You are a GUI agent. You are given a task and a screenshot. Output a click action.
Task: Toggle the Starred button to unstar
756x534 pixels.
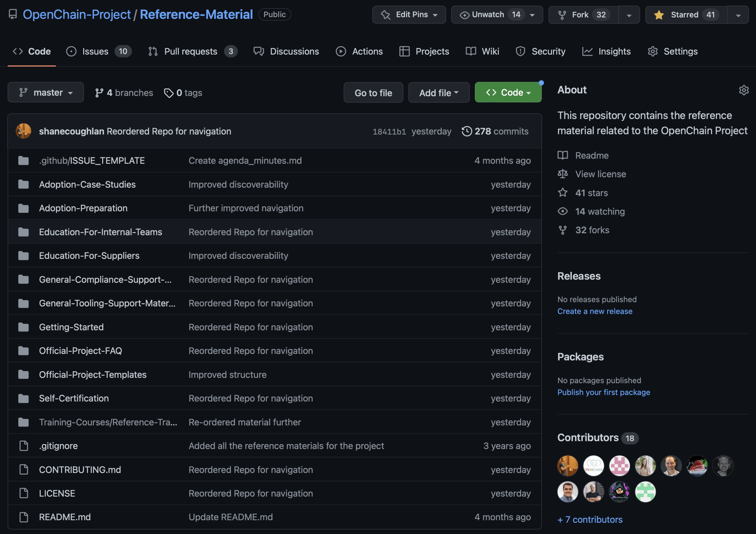(x=686, y=15)
